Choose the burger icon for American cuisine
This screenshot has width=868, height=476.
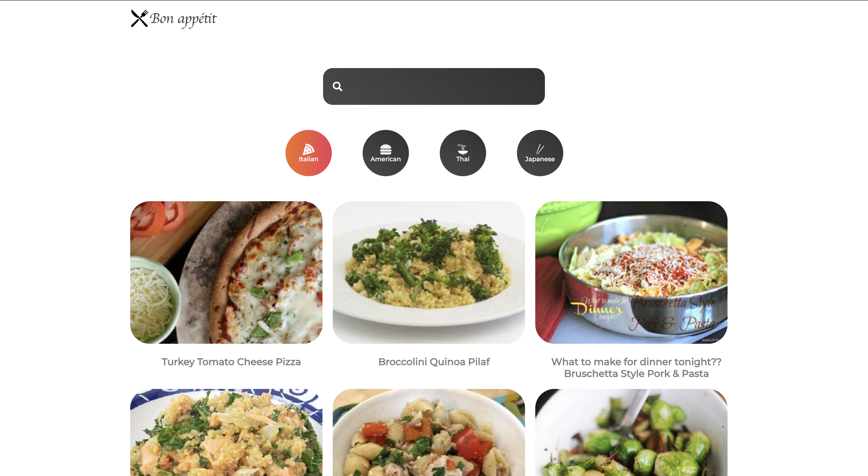pos(385,149)
